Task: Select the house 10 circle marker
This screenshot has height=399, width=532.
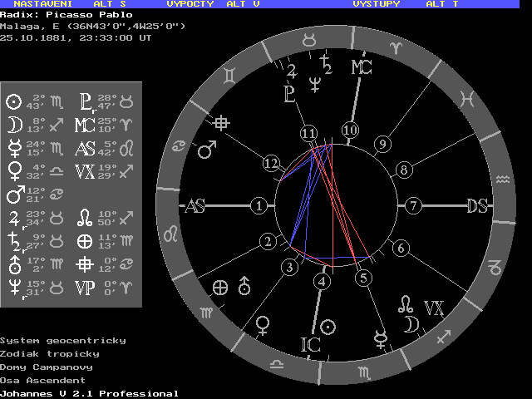Action: pos(350,130)
